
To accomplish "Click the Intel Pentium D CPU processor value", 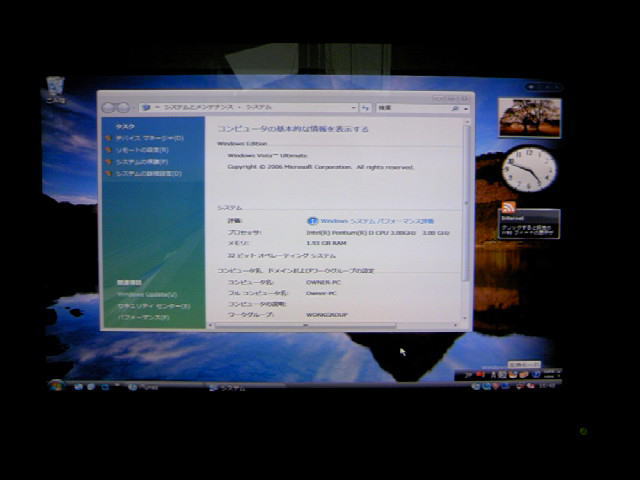I will tap(378, 233).
